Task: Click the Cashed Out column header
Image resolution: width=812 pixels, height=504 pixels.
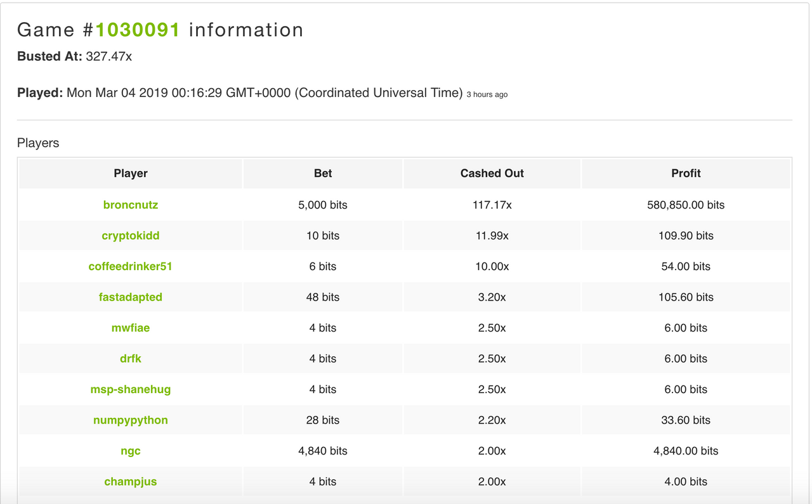Action: pyautogui.click(x=492, y=173)
